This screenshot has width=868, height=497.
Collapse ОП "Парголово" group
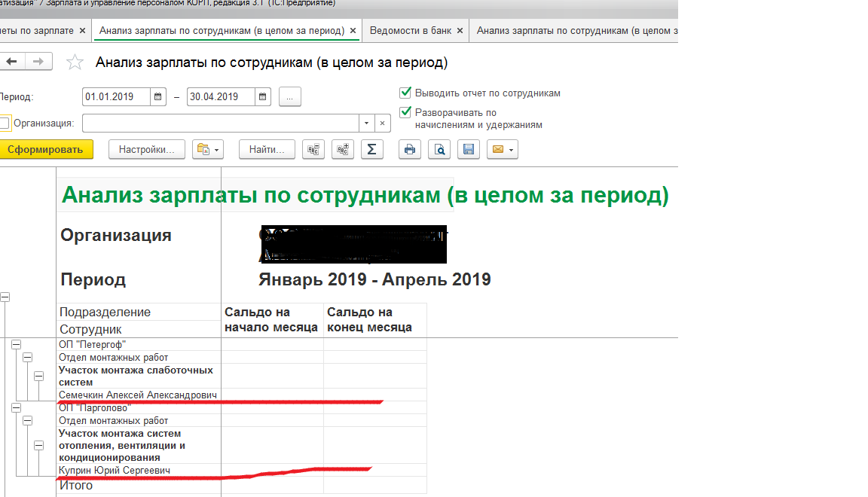(x=16, y=408)
